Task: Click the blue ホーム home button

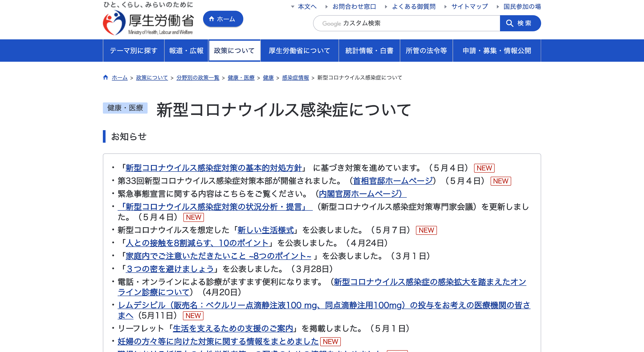Action: (223, 19)
